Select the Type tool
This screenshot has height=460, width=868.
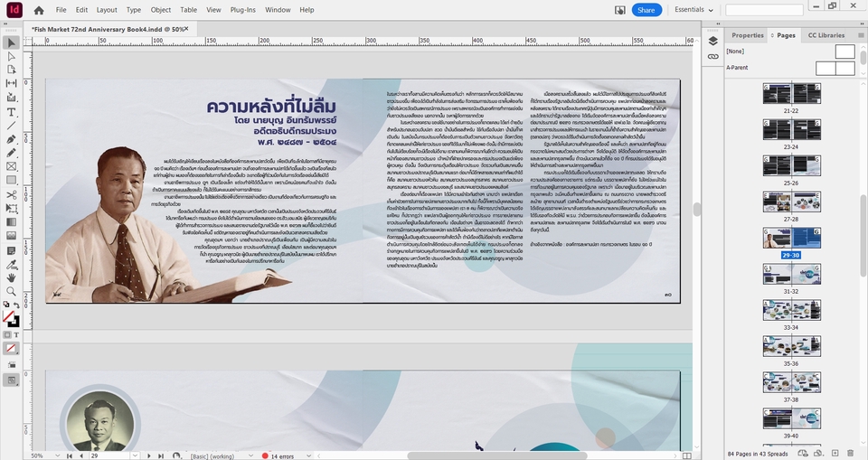[12, 112]
